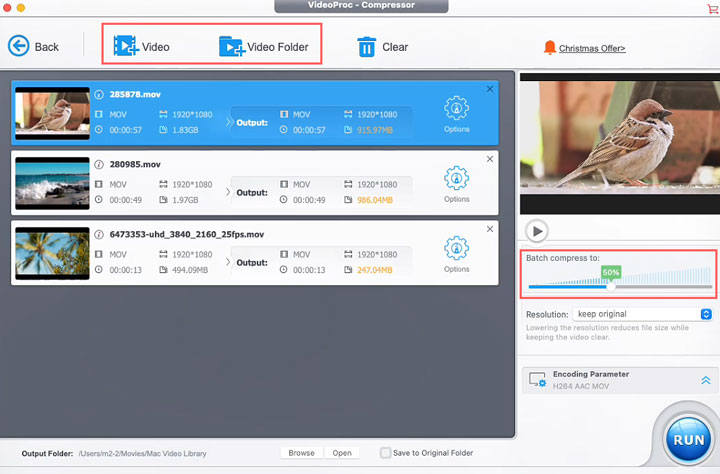
Task: Show info icon for 6473353-uhd_3840_2160_25fps.mov
Action: coord(99,234)
